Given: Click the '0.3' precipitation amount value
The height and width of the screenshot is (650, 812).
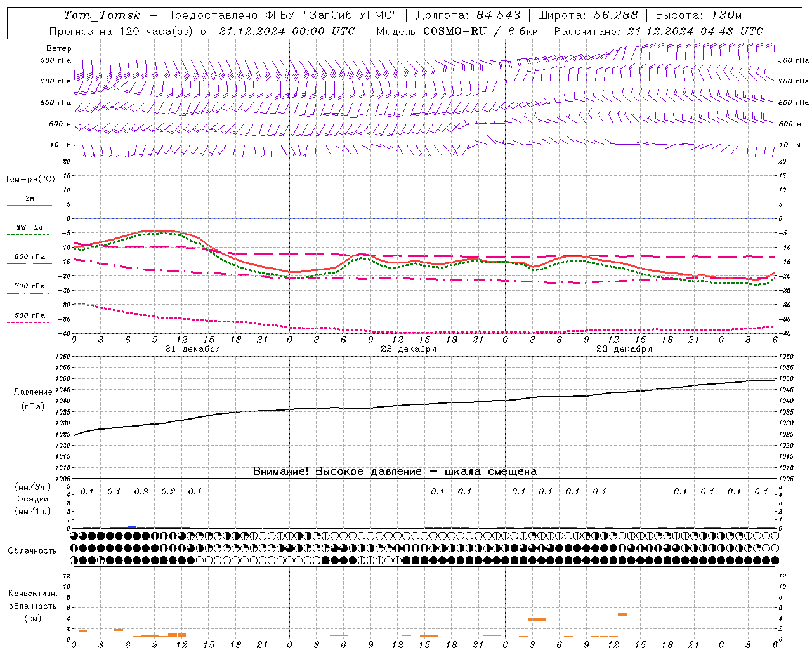Looking at the screenshot, I should (141, 491).
